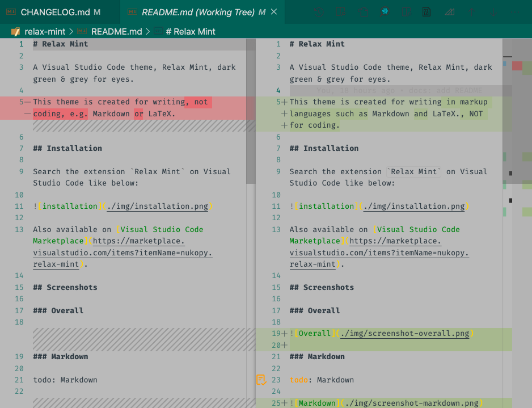Image resolution: width=532 pixels, height=408 pixels.
Task: Click 'Search the extension' text in left pane
Action: tap(79, 172)
